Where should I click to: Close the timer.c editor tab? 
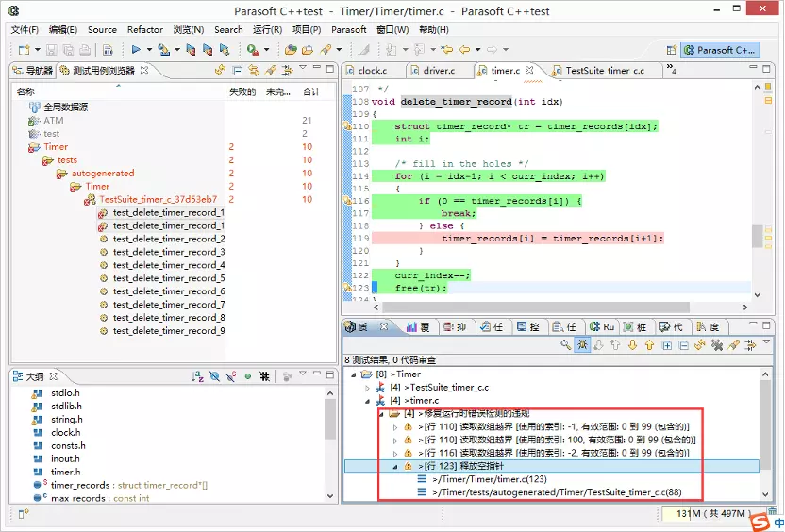click(529, 70)
